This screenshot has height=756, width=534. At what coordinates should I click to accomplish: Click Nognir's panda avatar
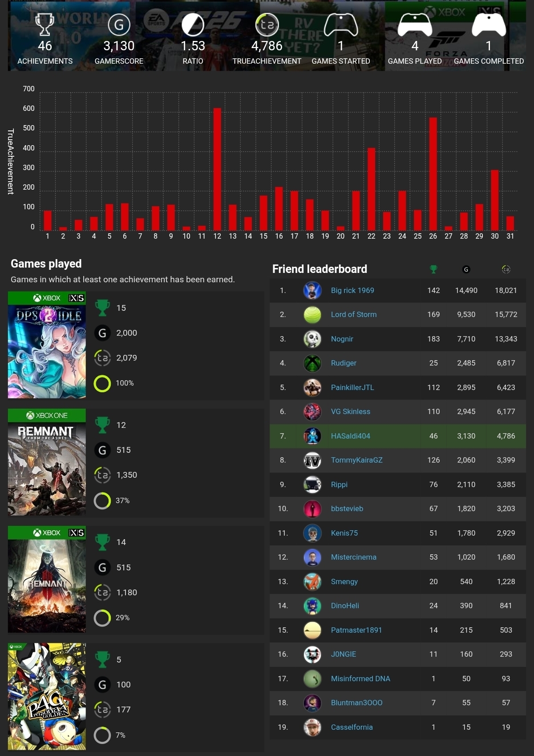point(312,339)
